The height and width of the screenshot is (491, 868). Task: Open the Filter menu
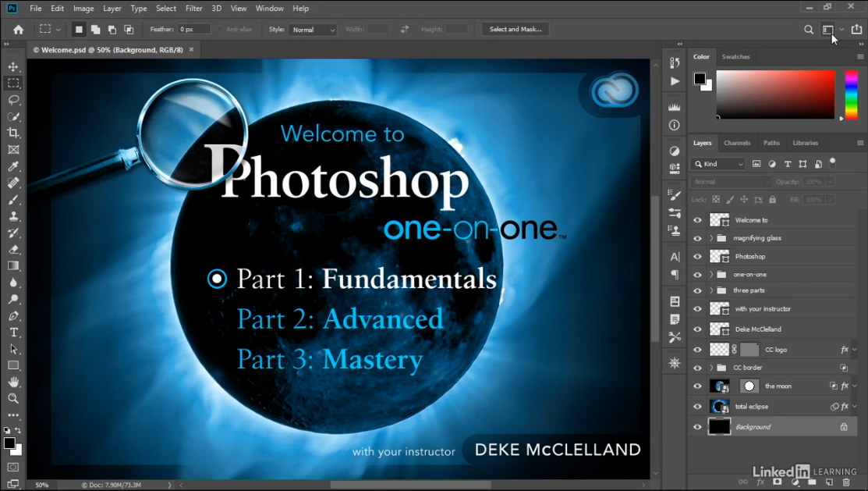click(x=193, y=9)
